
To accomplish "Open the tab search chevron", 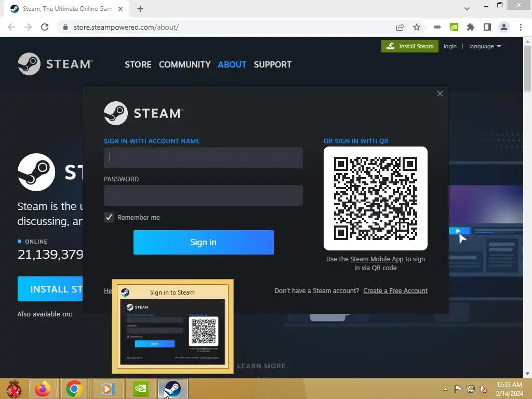I will [467, 9].
